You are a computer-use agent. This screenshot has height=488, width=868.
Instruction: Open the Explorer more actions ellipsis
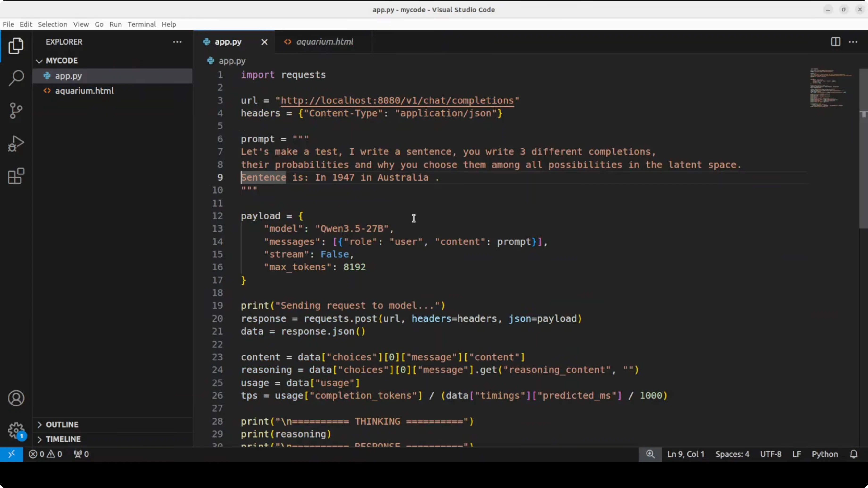(177, 42)
